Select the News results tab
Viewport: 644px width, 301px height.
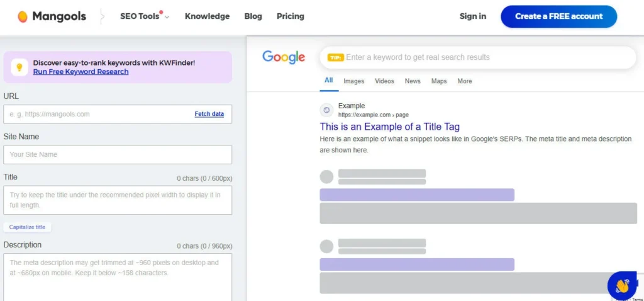413,81
